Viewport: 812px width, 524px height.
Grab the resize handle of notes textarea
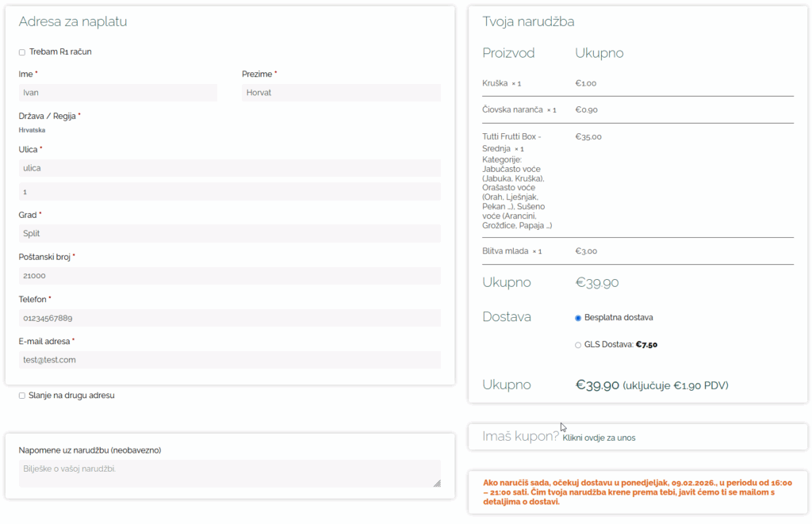pos(437,483)
